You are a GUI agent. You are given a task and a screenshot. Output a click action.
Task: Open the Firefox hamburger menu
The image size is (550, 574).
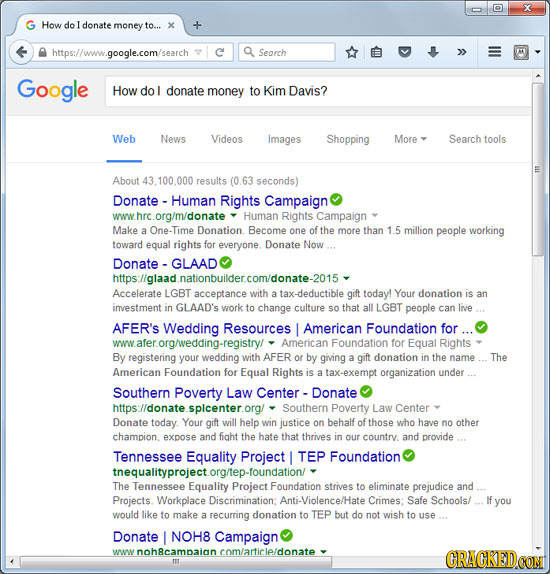tap(495, 53)
